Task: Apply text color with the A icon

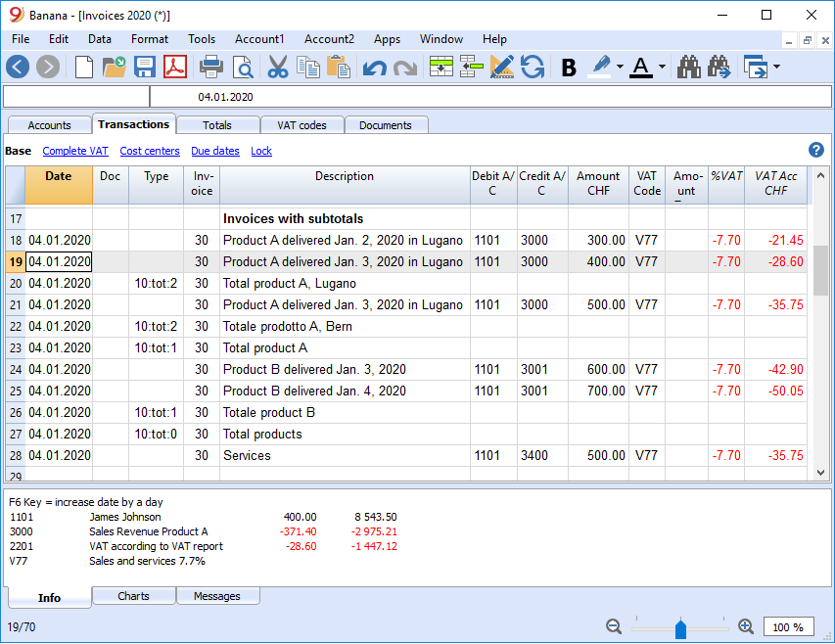Action: tap(641, 68)
